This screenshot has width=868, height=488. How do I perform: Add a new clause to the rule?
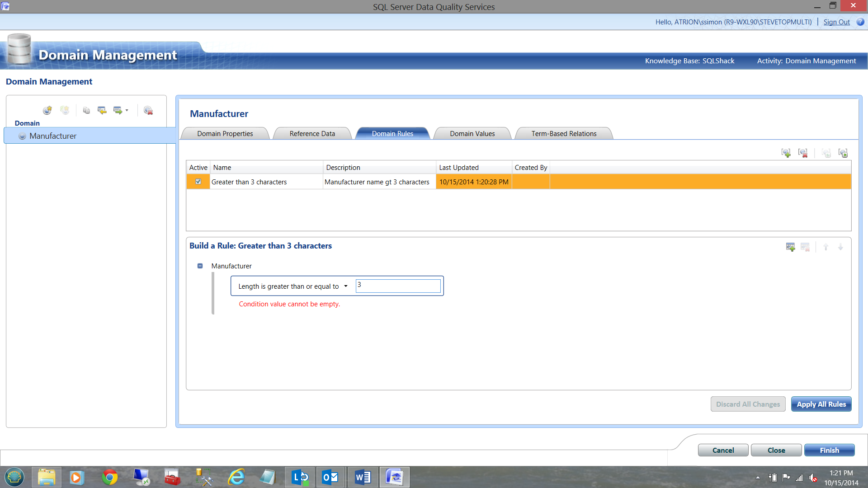[x=790, y=247]
